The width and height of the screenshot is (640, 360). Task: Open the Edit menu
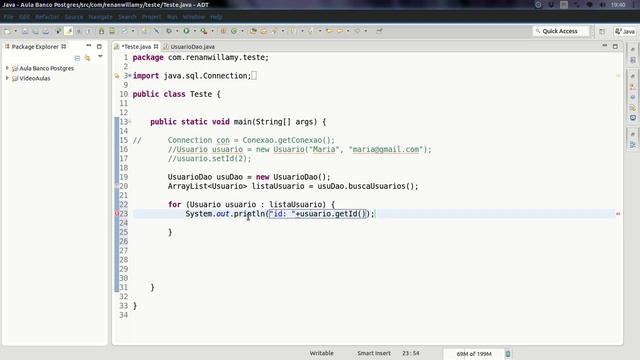point(24,17)
